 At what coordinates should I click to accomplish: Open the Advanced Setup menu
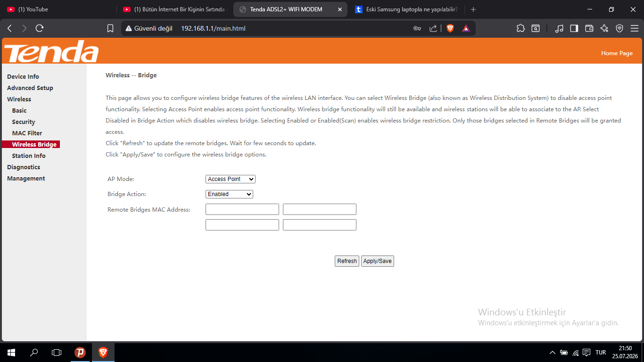tap(30, 88)
